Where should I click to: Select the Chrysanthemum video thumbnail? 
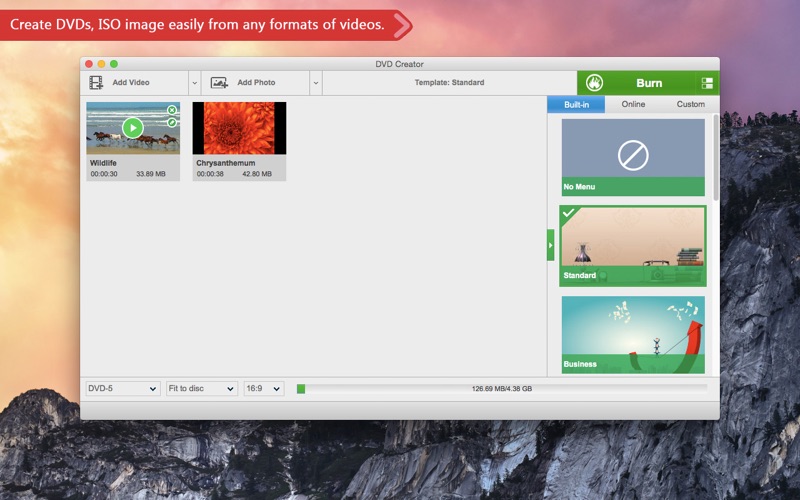239,128
